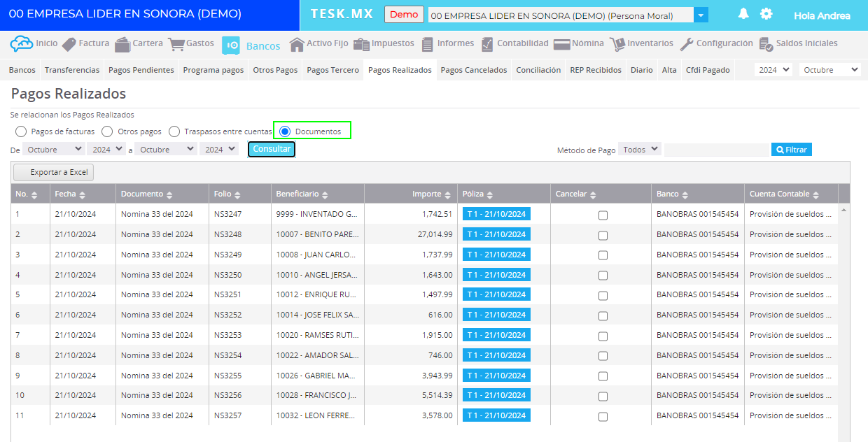Viewport: 868px width, 442px height.
Task: Check Cancelar box for folio NS3252
Action: pos(603,316)
